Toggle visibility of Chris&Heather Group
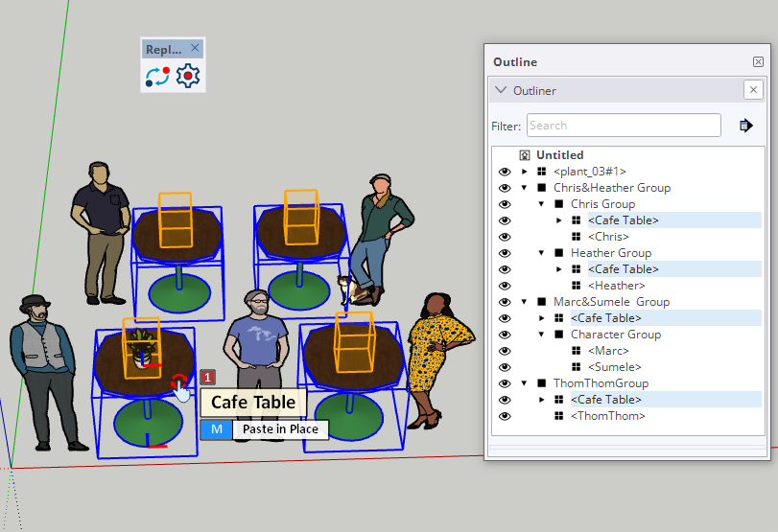This screenshot has height=532, width=778. [x=505, y=188]
